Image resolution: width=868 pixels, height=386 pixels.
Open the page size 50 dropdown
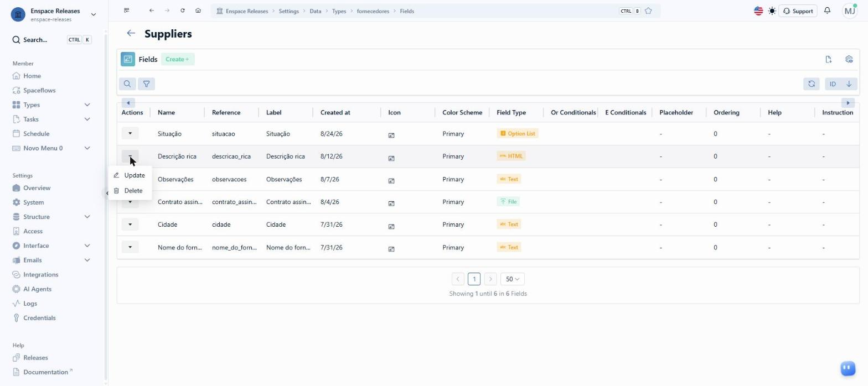pos(512,279)
